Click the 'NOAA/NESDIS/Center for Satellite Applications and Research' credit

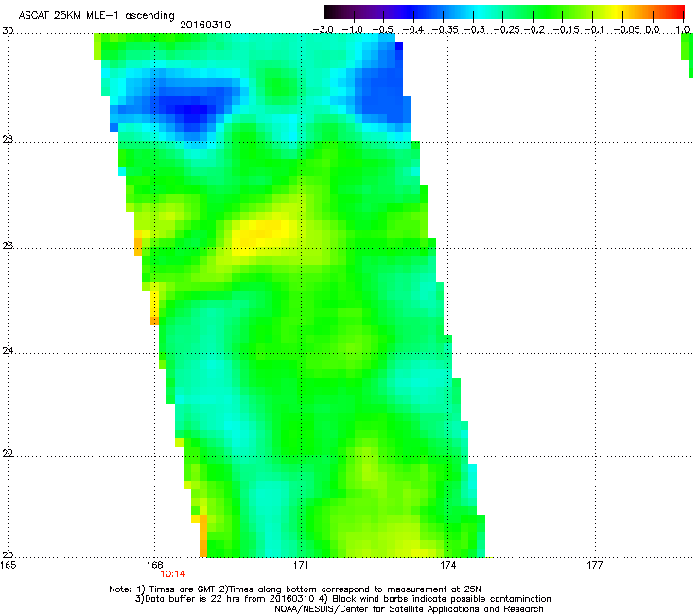409,609
